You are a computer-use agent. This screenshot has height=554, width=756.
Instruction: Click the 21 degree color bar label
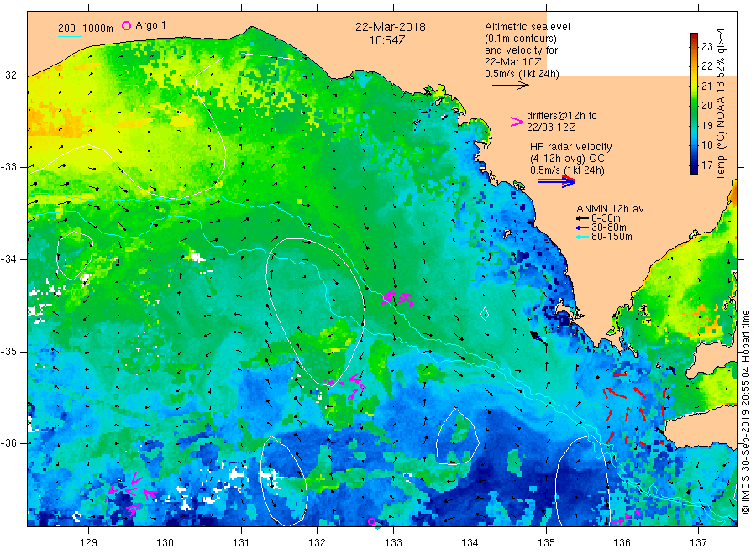706,86
